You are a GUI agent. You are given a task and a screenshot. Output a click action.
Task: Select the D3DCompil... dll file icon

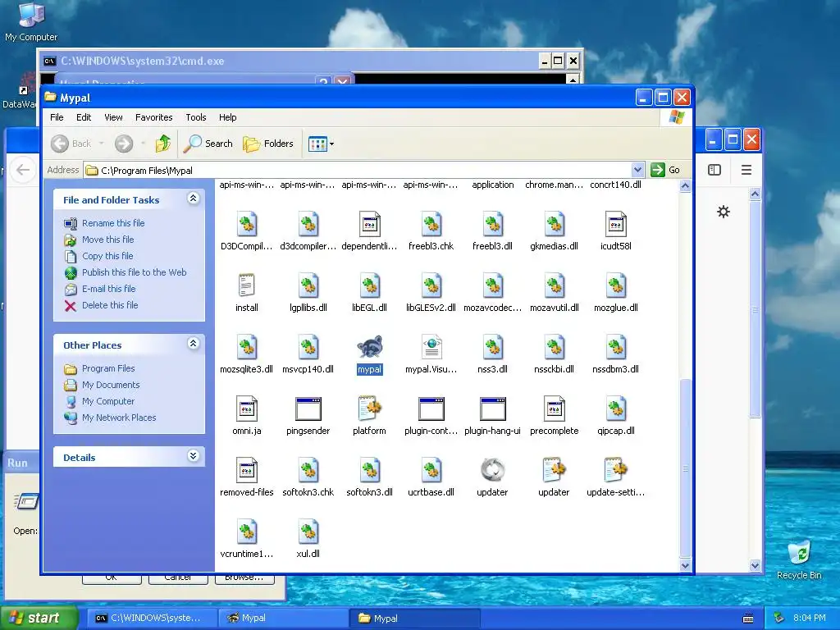(246, 224)
